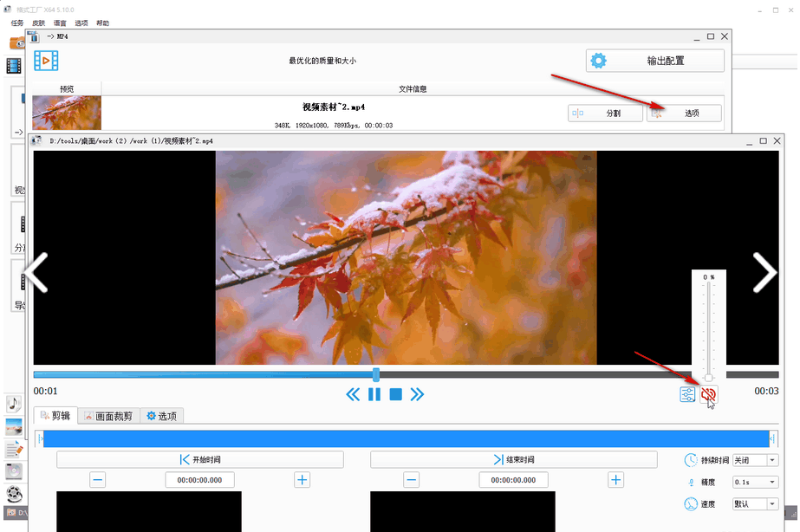Click the gear icon on the 输出配置 button

597,61
